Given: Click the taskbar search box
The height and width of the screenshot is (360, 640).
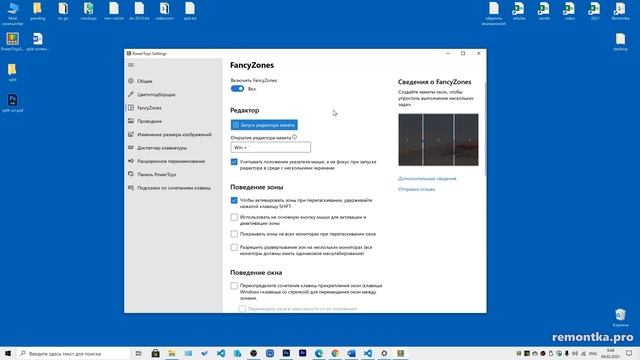Looking at the screenshot, I should coord(73,353).
